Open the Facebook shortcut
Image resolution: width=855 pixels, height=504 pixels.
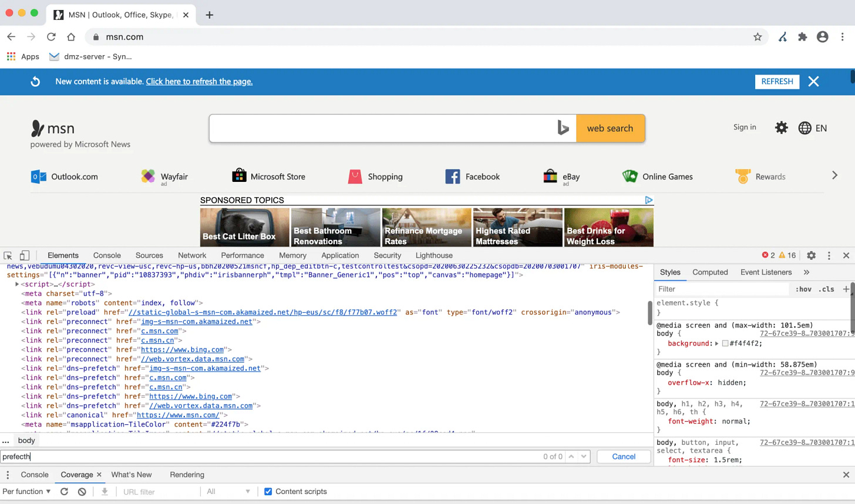[x=473, y=177]
